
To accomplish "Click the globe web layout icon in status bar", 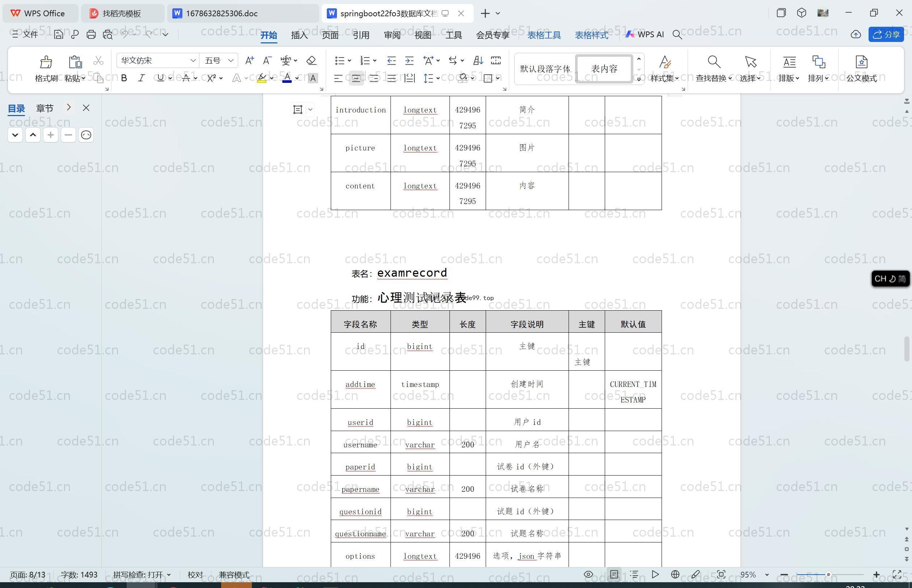I will click(x=675, y=574).
